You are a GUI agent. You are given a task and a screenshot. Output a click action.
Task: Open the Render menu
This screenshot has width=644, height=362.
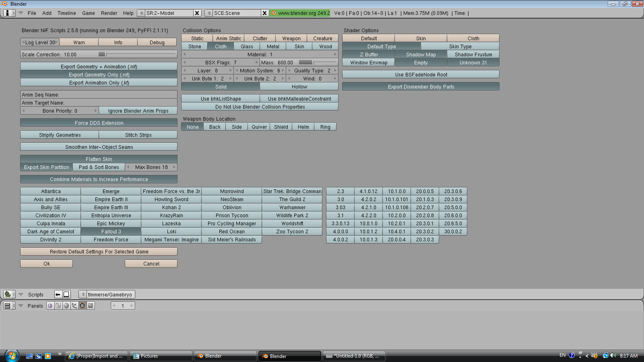coord(109,13)
